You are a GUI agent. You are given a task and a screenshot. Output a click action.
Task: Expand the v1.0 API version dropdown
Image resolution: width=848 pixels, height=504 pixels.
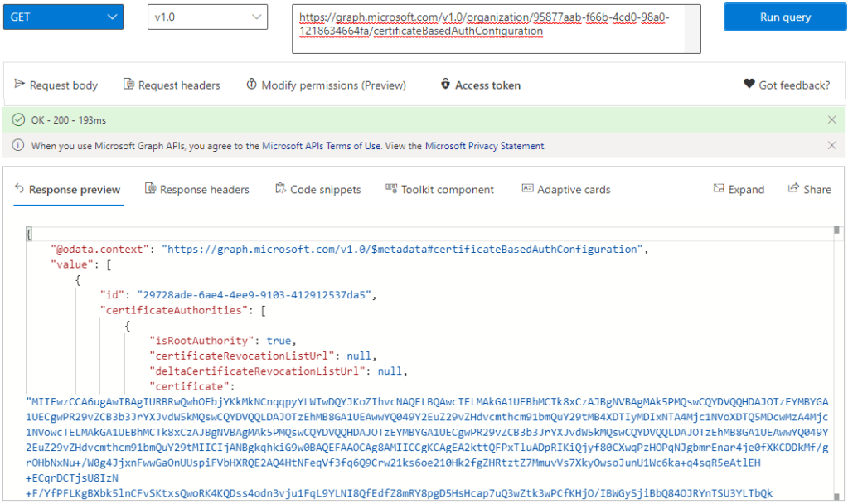(207, 17)
